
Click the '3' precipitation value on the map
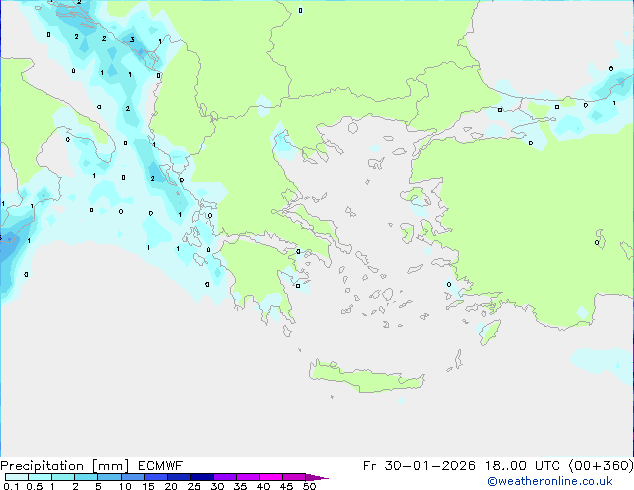click(x=132, y=40)
